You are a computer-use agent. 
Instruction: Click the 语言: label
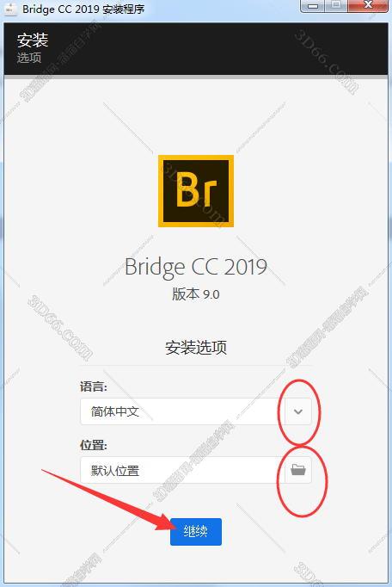94,386
